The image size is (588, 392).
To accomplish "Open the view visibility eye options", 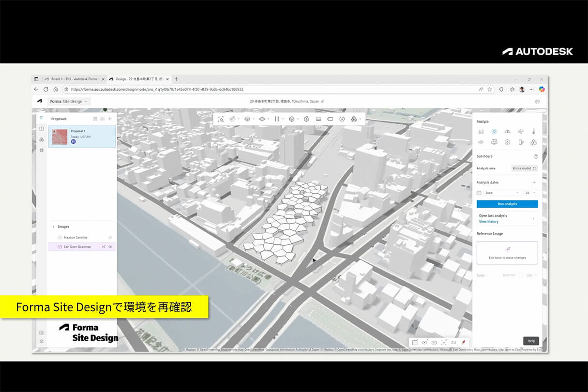I will [x=424, y=342].
